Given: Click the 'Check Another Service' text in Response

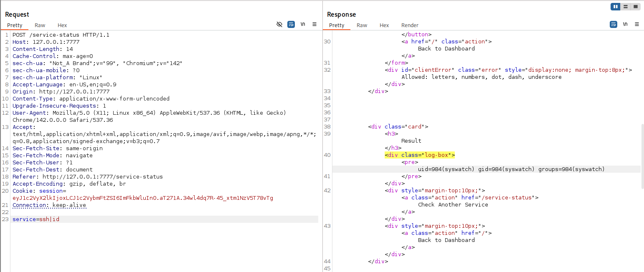Looking at the screenshot, I should click(453, 205).
